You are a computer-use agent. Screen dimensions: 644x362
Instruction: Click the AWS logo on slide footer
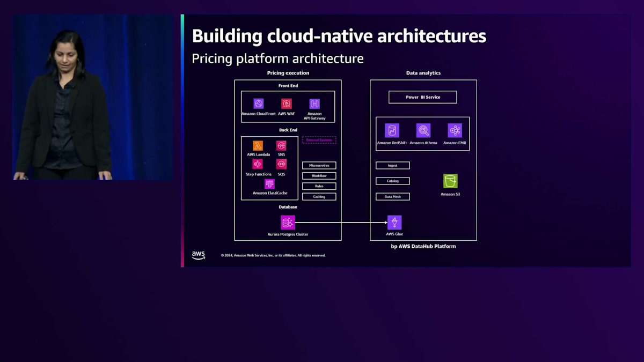199,255
